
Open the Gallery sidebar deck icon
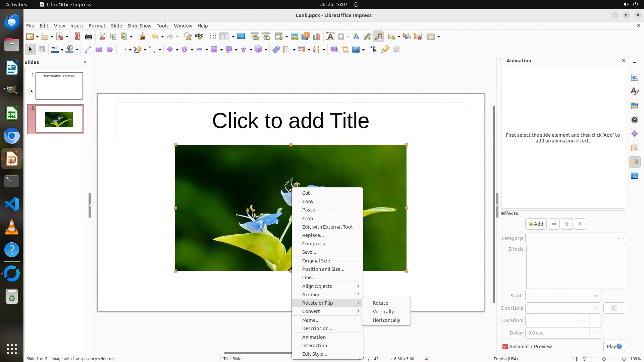pos(634,106)
